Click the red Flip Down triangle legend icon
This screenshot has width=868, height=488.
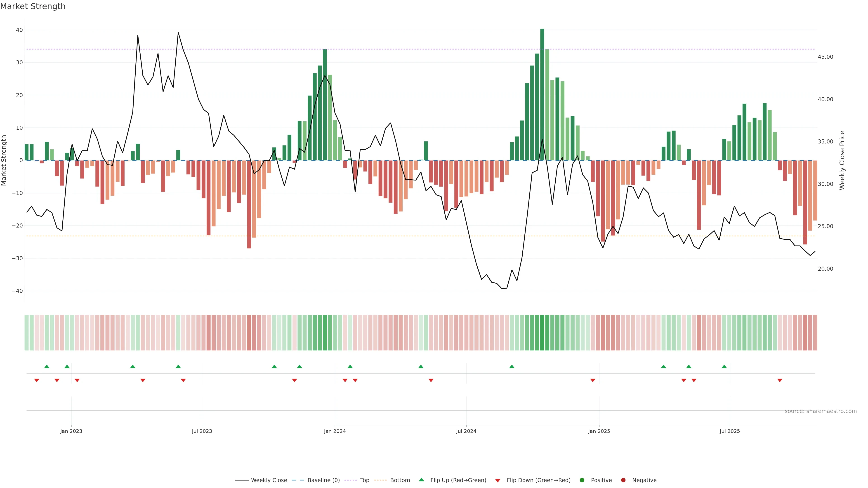[498, 481]
